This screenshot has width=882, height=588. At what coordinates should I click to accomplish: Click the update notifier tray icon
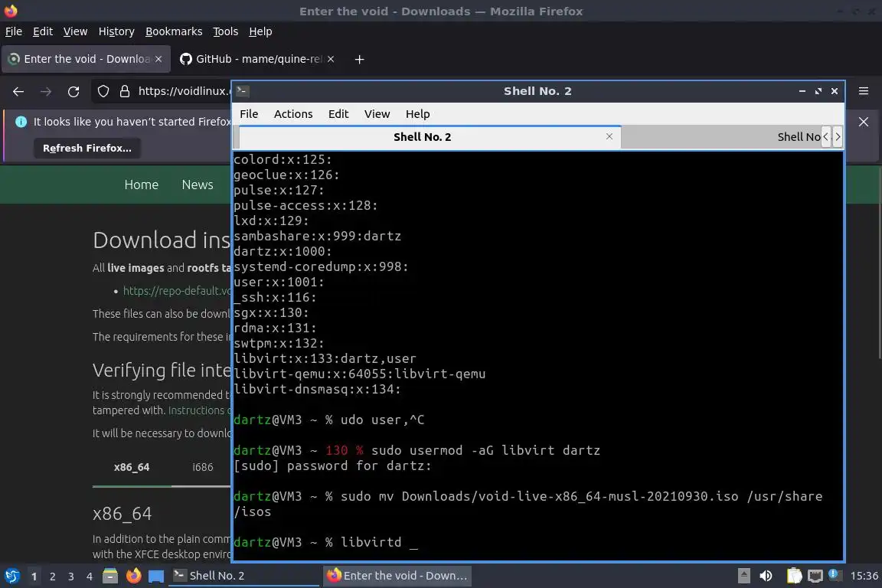coord(835,575)
